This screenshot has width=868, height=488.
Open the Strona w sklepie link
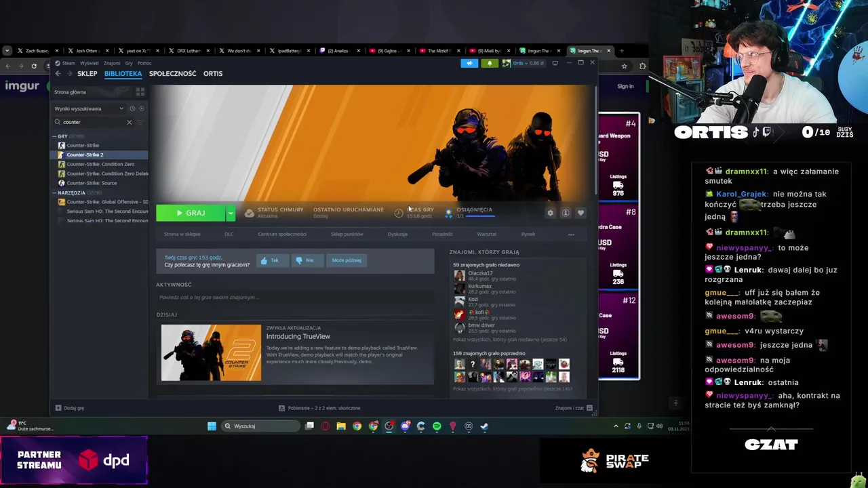182,234
